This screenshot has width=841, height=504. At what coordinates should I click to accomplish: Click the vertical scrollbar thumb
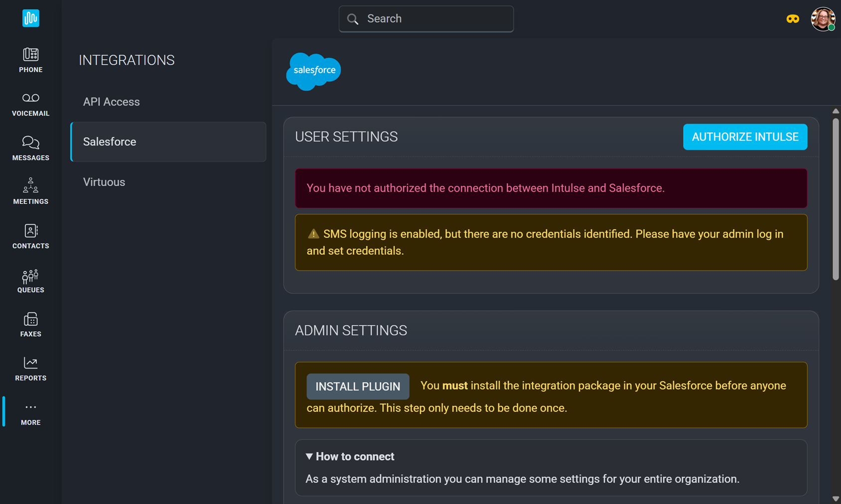pos(836,199)
